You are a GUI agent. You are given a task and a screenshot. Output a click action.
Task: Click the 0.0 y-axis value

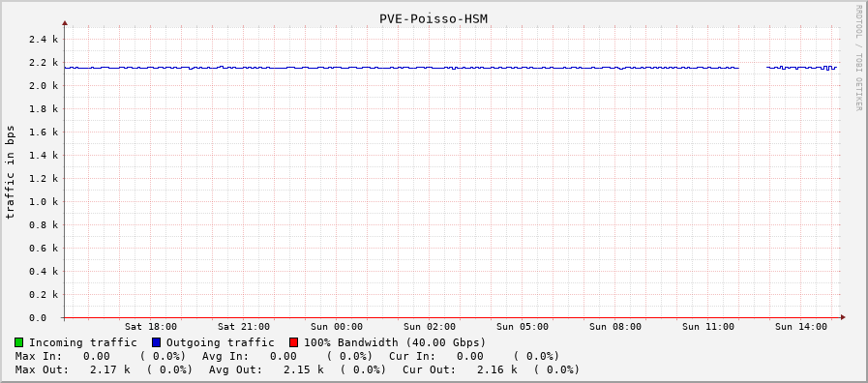(x=38, y=317)
